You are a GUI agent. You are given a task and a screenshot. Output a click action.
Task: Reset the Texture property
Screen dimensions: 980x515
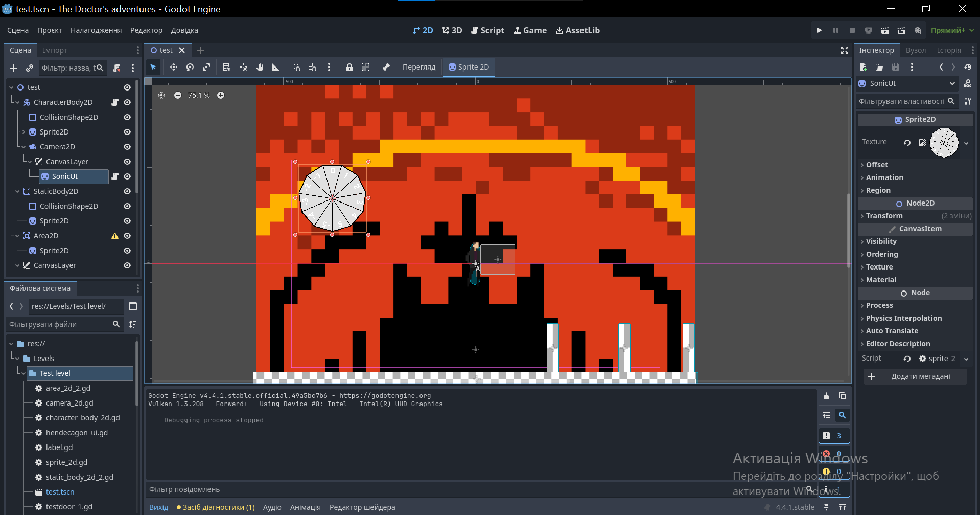coord(907,143)
